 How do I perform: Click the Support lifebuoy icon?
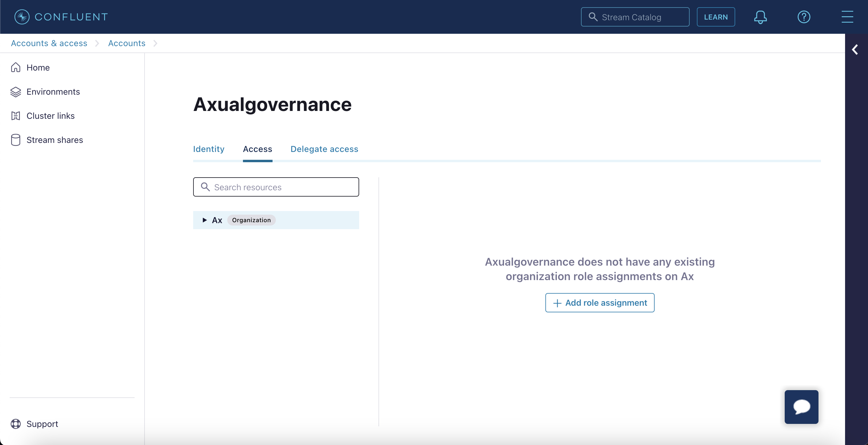tap(15, 424)
